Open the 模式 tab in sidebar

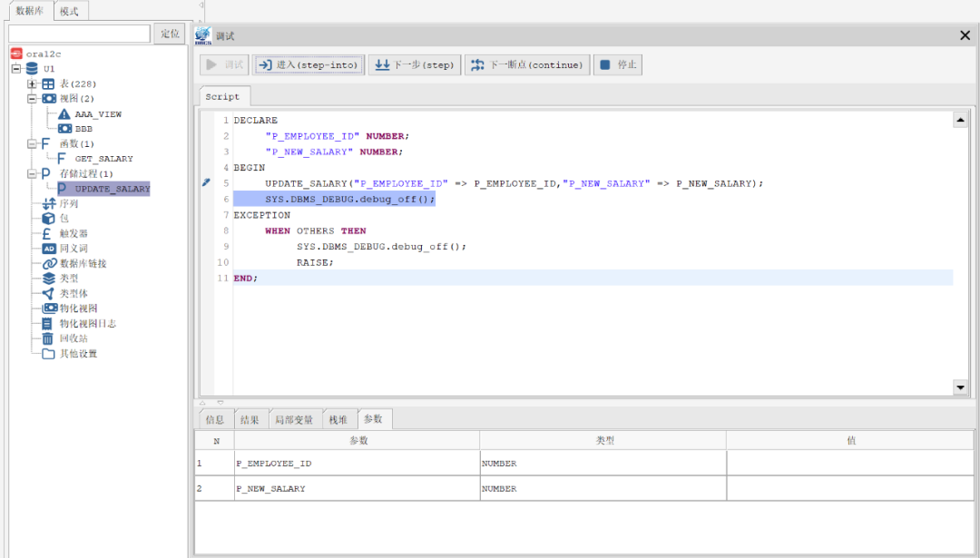coord(69,12)
